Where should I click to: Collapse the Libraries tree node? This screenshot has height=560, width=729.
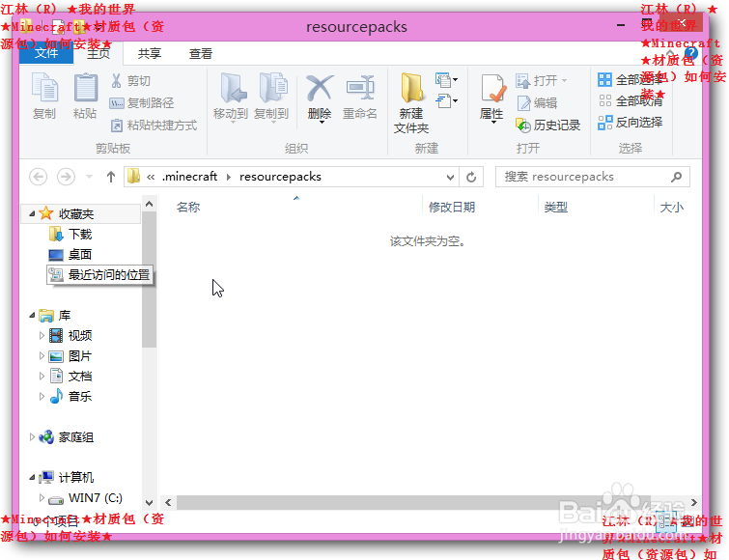[32, 316]
